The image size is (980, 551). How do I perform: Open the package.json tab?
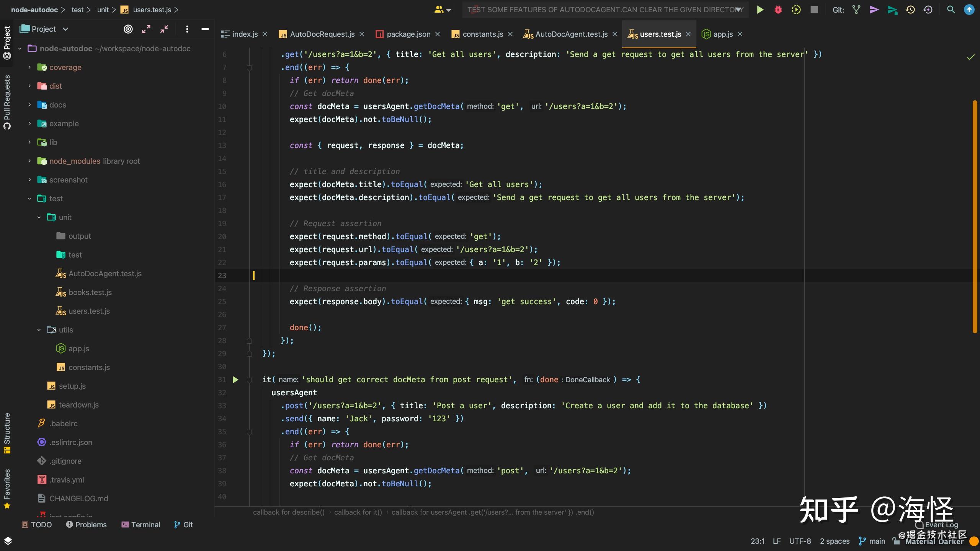[x=408, y=34]
